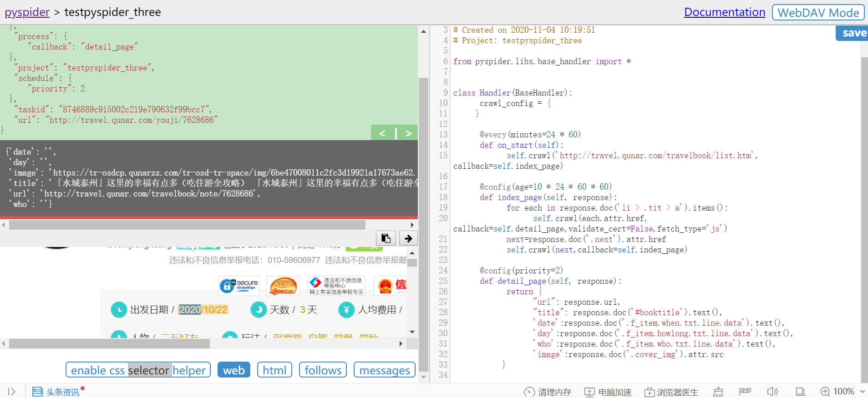Screen dimensions: 868x398
Task: Go to next task with right arrow
Action: tap(408, 133)
